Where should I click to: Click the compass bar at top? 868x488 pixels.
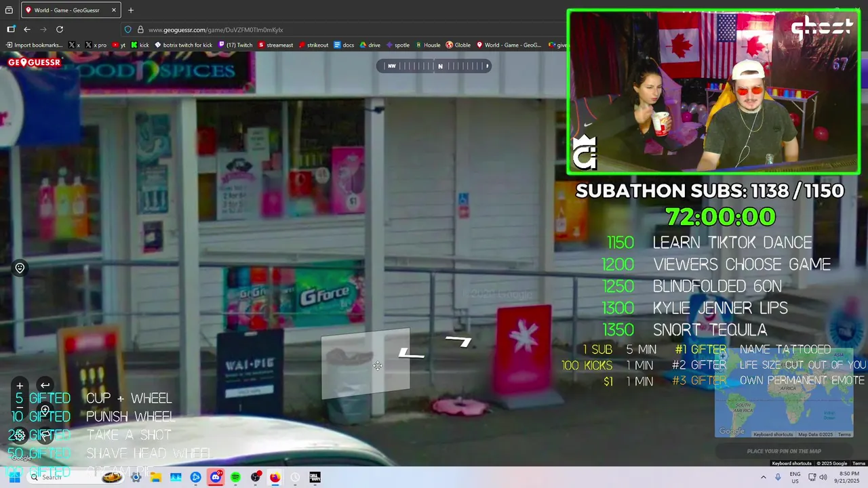[x=434, y=66]
